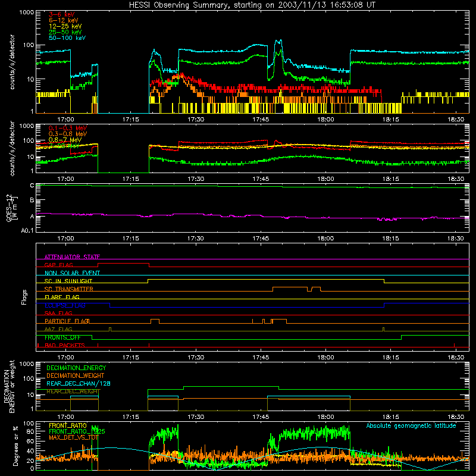Click the 0.8-7 MeV legend entry
The image size is (476, 476).
(65, 140)
